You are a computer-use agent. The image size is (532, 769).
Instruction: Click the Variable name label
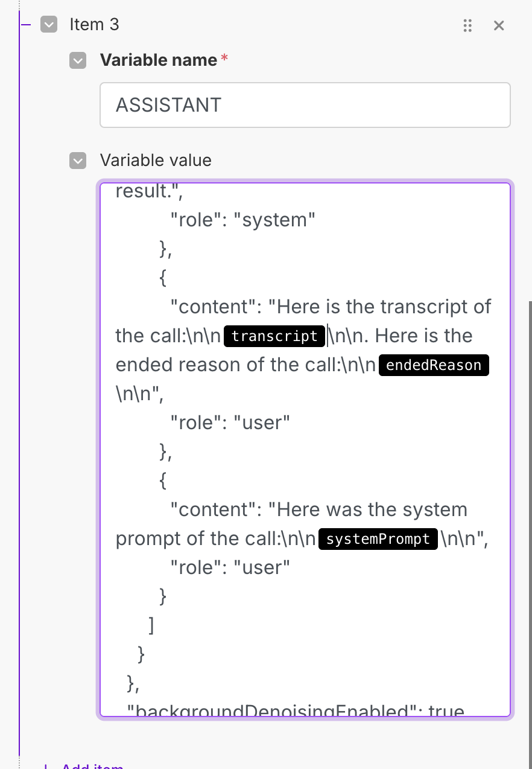[158, 60]
